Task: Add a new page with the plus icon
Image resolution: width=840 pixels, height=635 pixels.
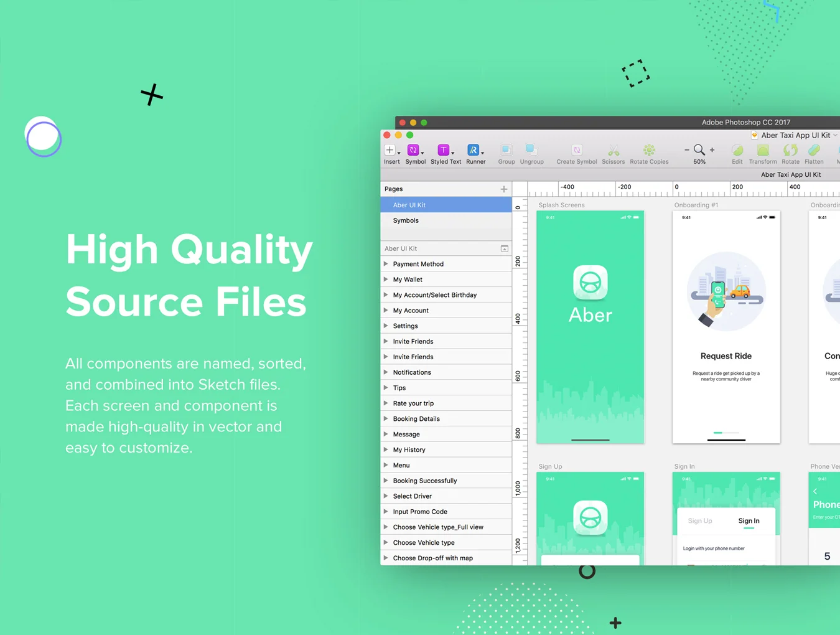Action: coord(504,189)
